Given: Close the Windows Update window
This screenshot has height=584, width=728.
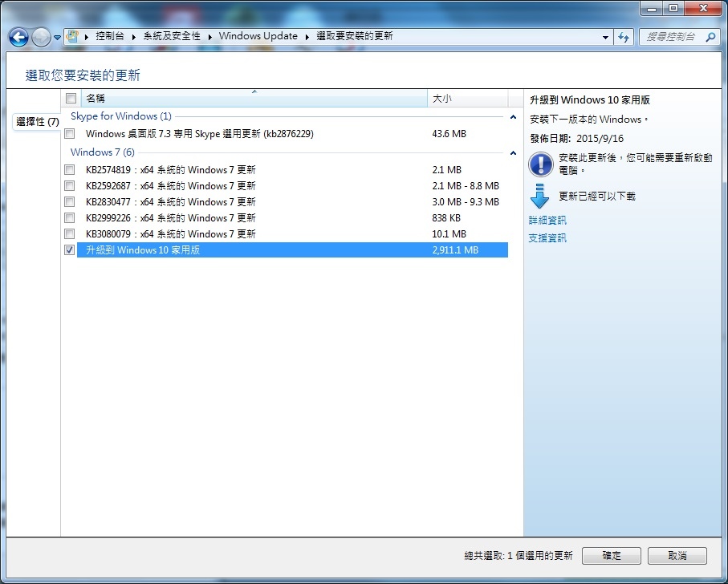Looking at the screenshot, I should coord(704,8).
